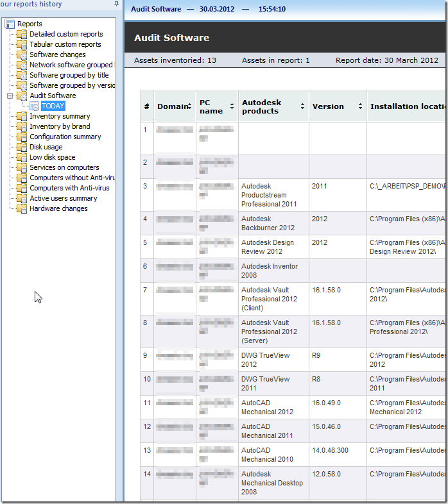Click the Autodesk products header text
Image resolution: width=448 pixels, height=504 pixels.
pyautogui.click(x=261, y=106)
